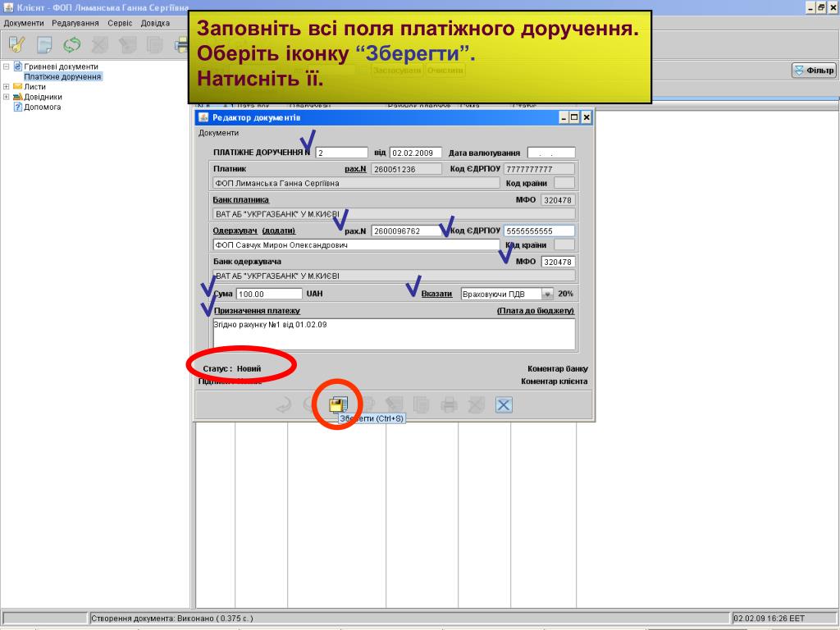Image resolution: width=840 pixels, height=630 pixels.
Task: Click payer's рах.N link
Action: (355, 169)
